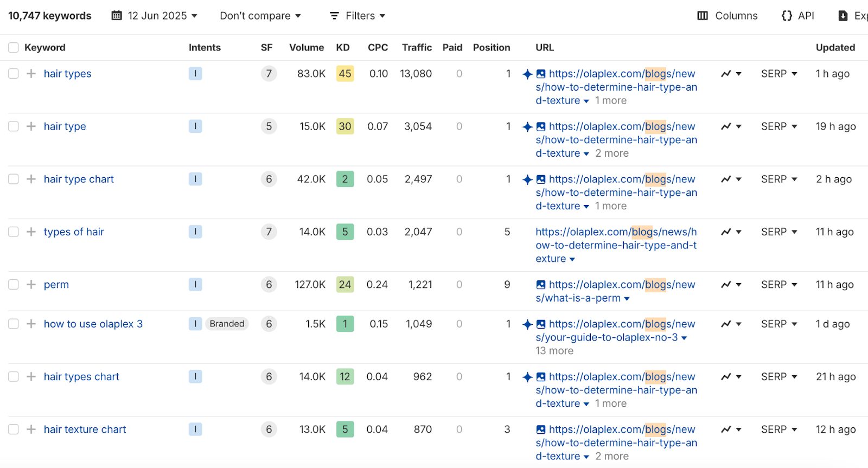Expand '13 more' URLs in olaplex 3 row
The image size is (868, 468).
click(554, 351)
